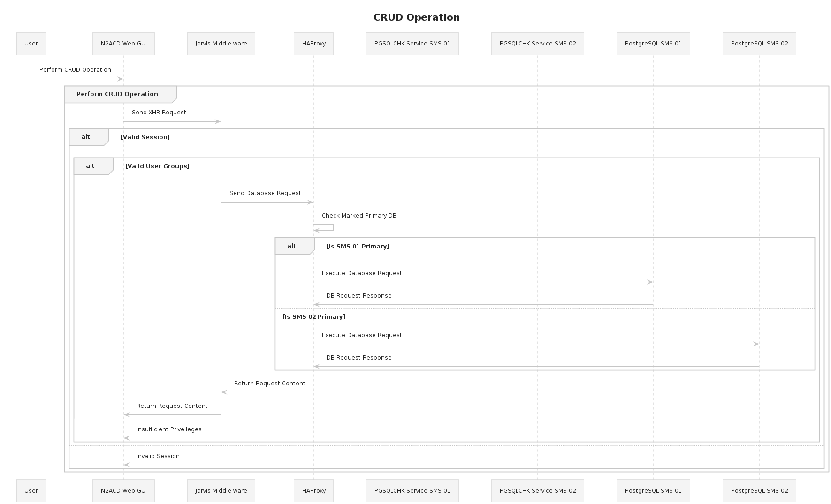Click the CRUD Operation diagram title
This screenshot has height=504, width=831.
[x=416, y=17]
